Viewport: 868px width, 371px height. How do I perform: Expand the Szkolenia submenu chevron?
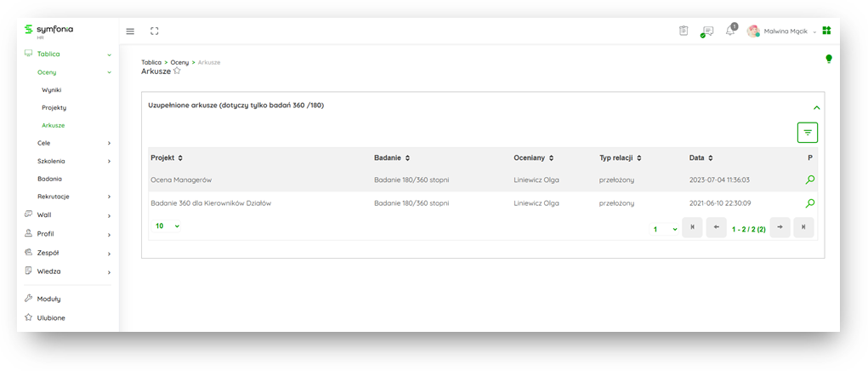point(109,161)
